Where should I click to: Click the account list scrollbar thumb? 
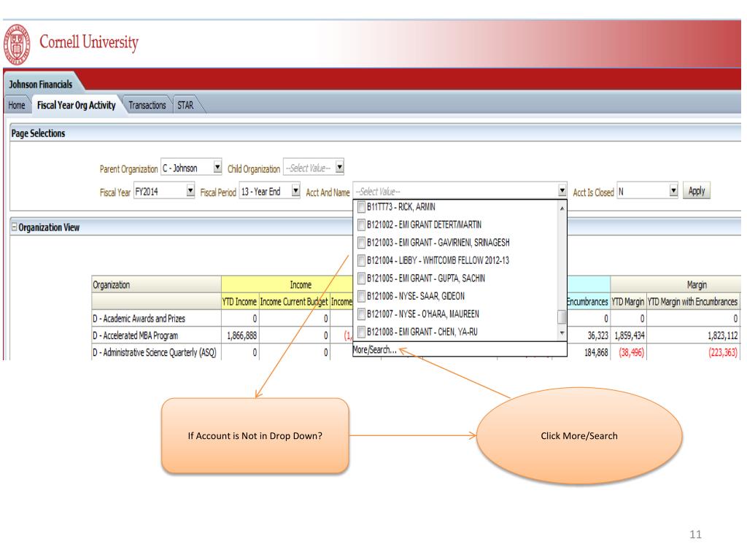(562, 316)
